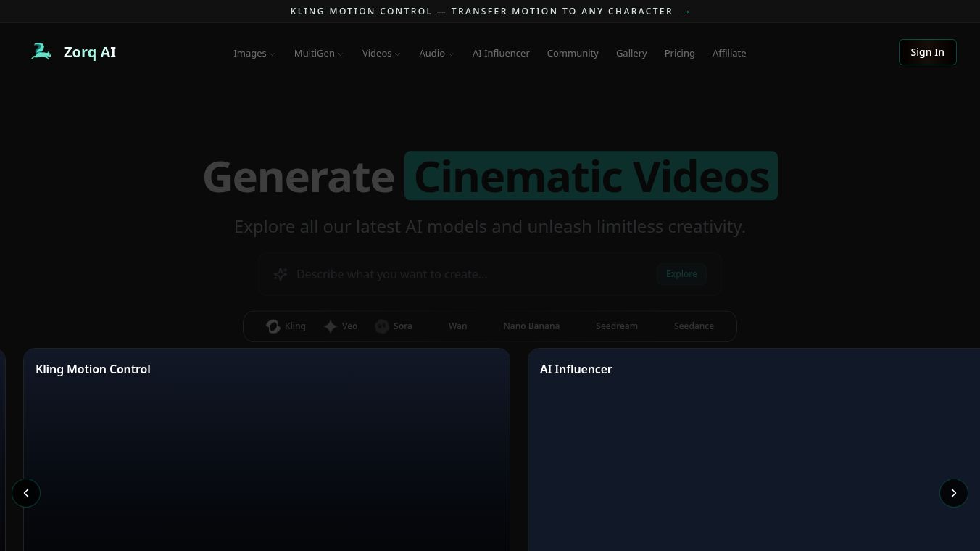Open the Kling Motion Control banner text
This screenshot has width=980, height=551.
pos(481,12)
